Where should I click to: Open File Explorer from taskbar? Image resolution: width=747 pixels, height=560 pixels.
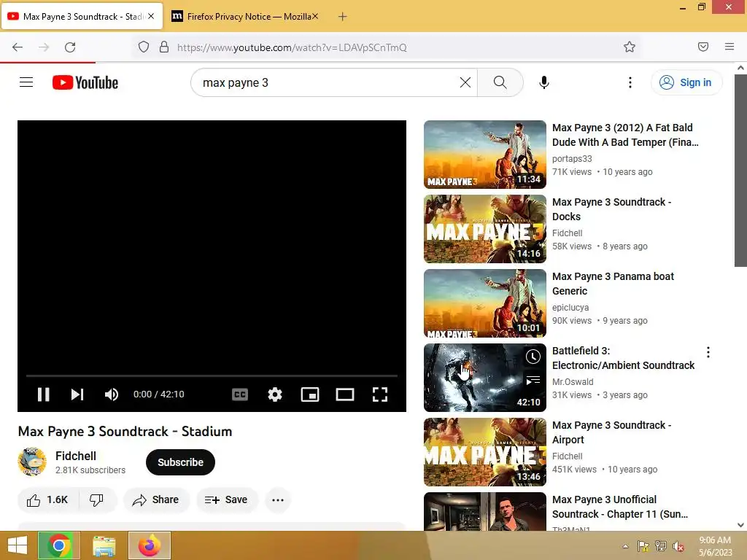click(104, 545)
